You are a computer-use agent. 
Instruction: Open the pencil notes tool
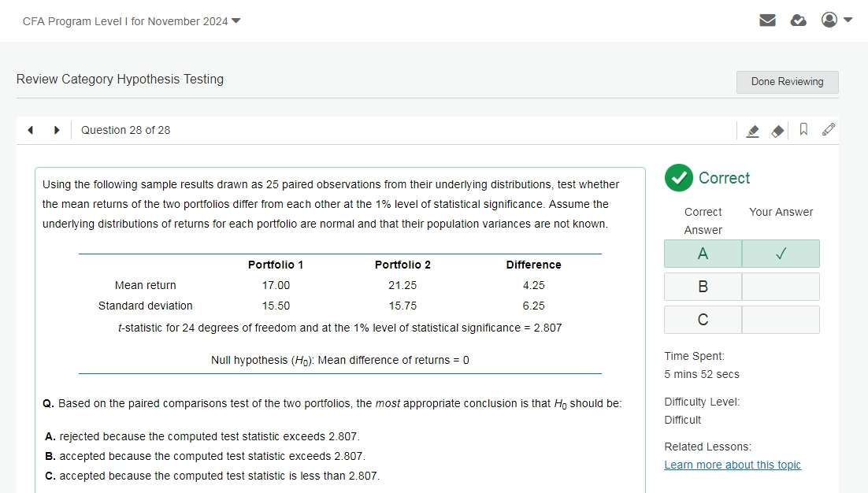pos(828,130)
